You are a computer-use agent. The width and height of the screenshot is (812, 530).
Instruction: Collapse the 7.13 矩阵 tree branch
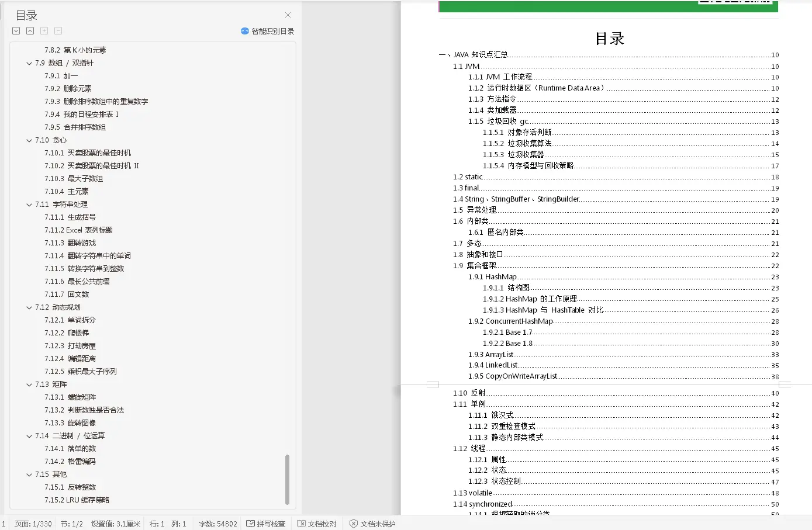click(x=29, y=384)
